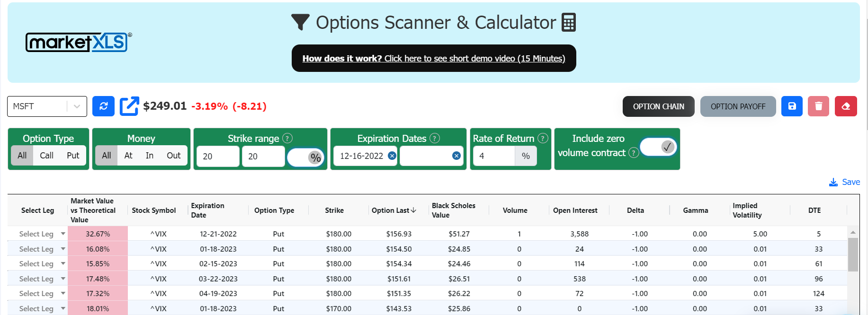
Task: Select Call option type
Action: pos(46,155)
